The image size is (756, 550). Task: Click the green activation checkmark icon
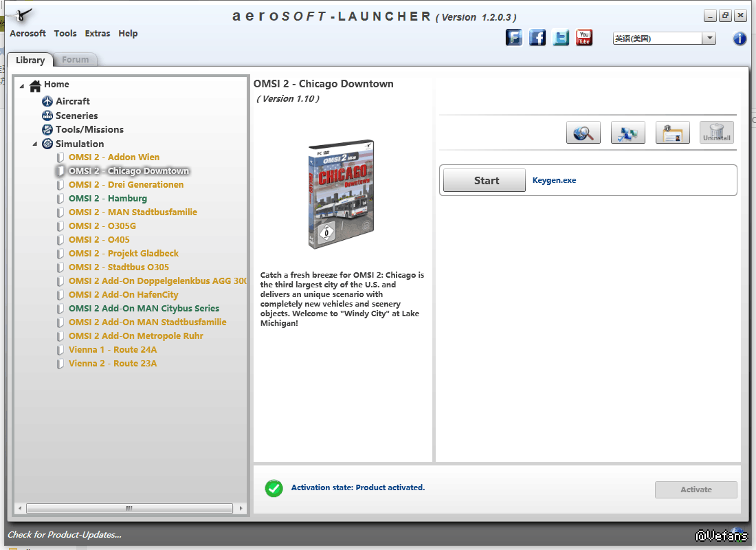click(x=274, y=488)
